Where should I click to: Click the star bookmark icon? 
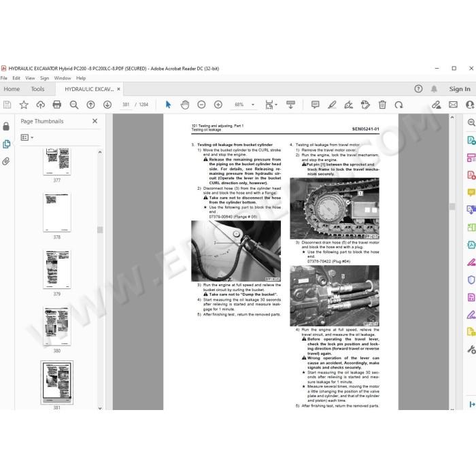point(24,105)
